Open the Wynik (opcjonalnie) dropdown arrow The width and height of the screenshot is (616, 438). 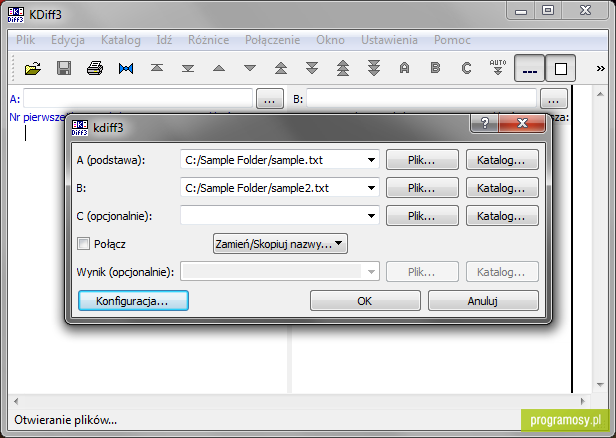click(x=371, y=272)
